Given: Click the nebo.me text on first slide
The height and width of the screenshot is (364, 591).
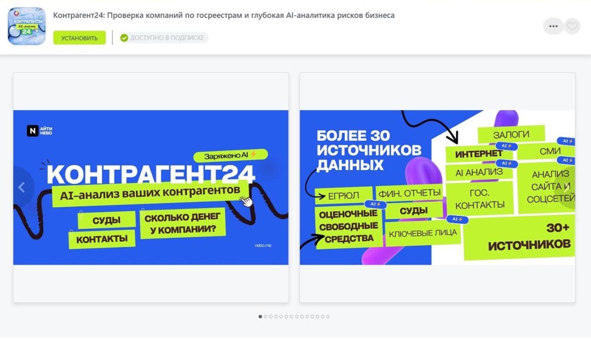Looking at the screenshot, I should pos(263,245).
